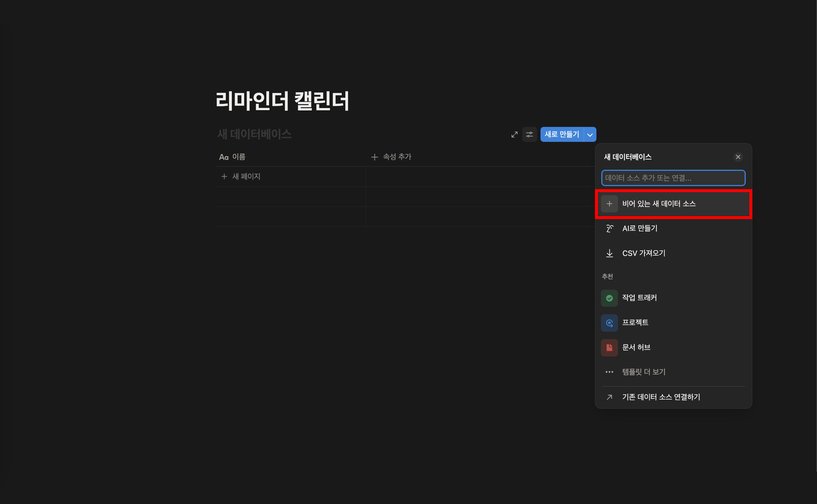Click the plus icon for empty data source
Viewport: 817px width, 504px height.
pyautogui.click(x=609, y=204)
